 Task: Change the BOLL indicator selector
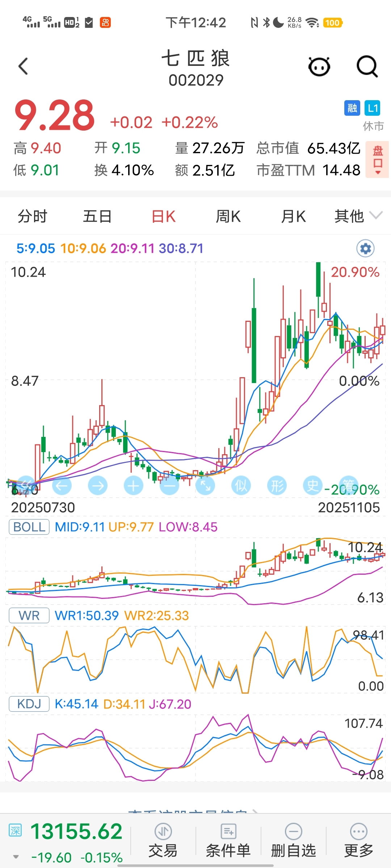tap(29, 527)
